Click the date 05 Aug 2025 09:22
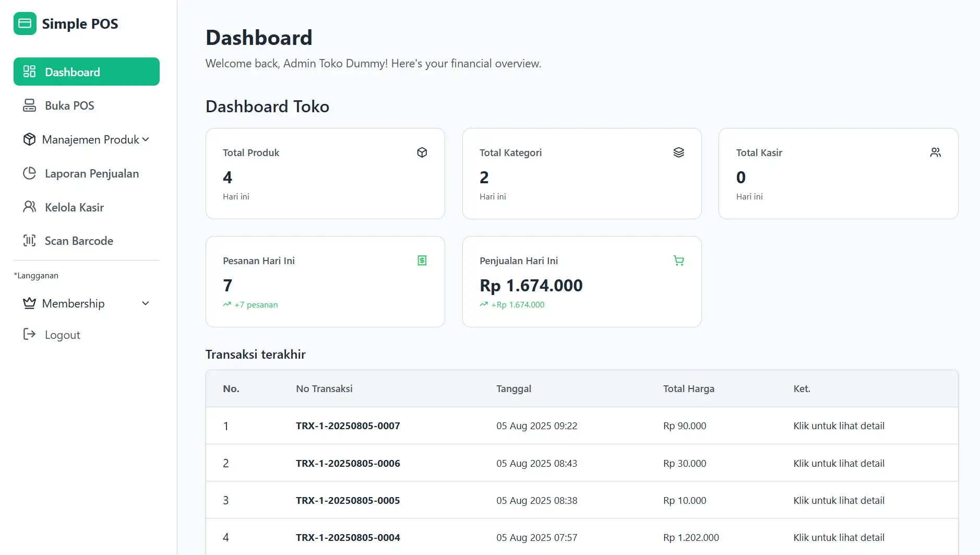This screenshot has width=980, height=555. (536, 426)
